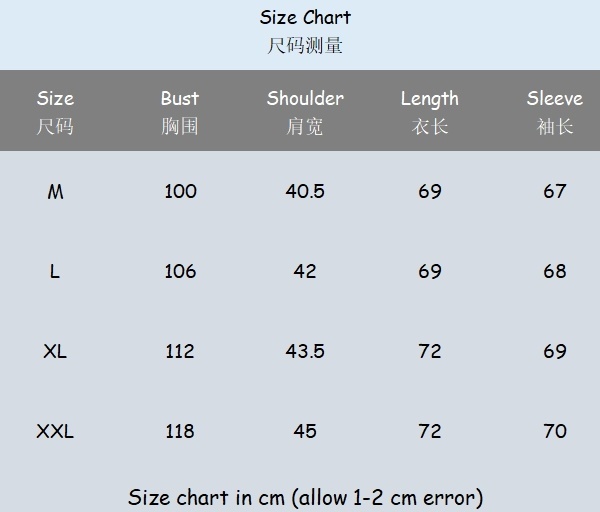The image size is (600, 512).
Task: Select bust value 112 for size XL
Action: pos(180,352)
